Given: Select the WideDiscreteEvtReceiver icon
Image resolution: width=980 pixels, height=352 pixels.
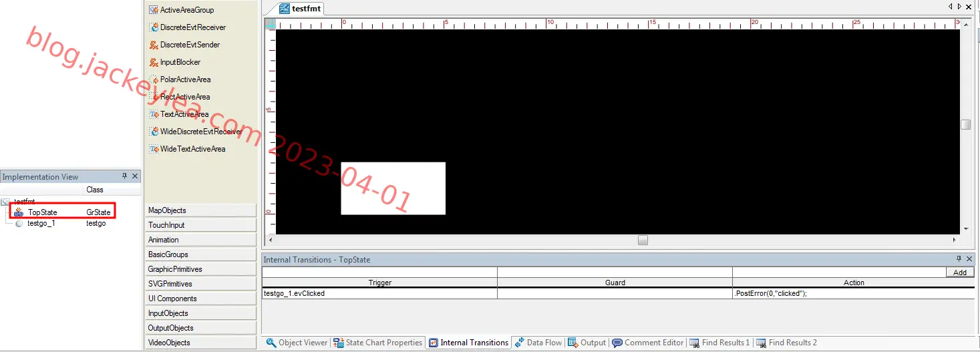Looking at the screenshot, I should point(154,132).
